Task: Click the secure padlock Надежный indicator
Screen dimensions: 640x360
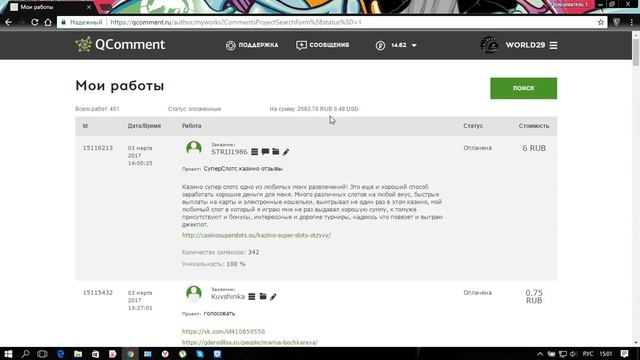Action: click(x=82, y=22)
